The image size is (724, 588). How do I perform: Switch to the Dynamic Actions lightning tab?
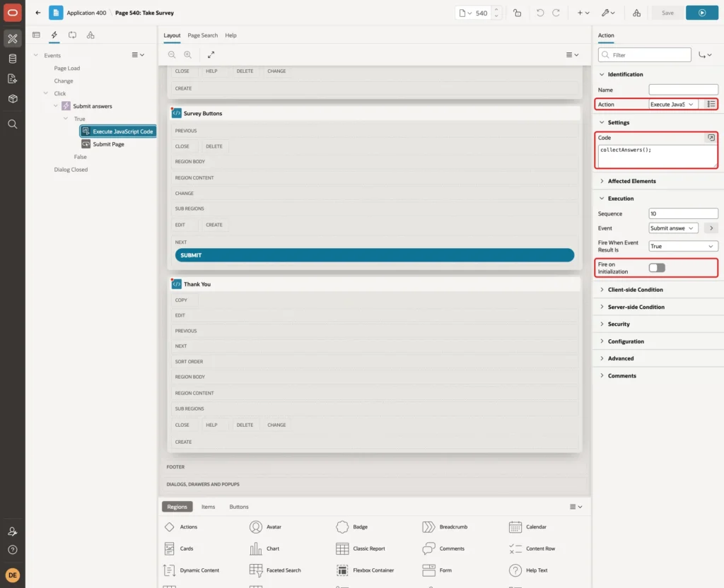click(54, 35)
